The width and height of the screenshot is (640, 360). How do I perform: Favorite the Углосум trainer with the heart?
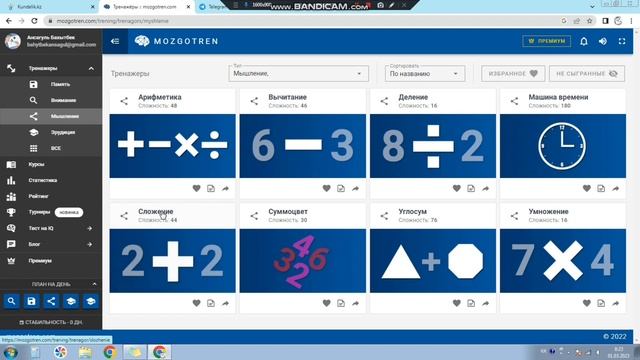click(x=457, y=303)
